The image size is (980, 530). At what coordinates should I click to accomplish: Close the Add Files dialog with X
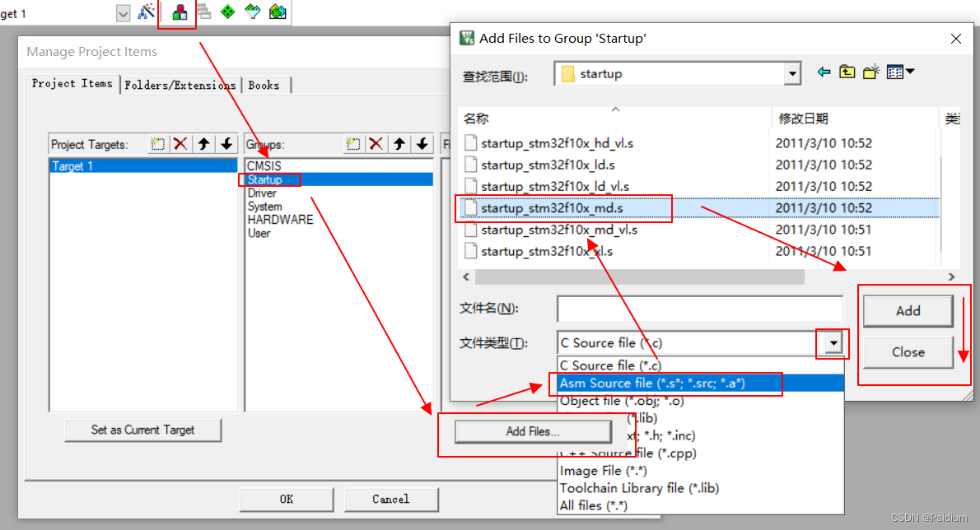(955, 39)
